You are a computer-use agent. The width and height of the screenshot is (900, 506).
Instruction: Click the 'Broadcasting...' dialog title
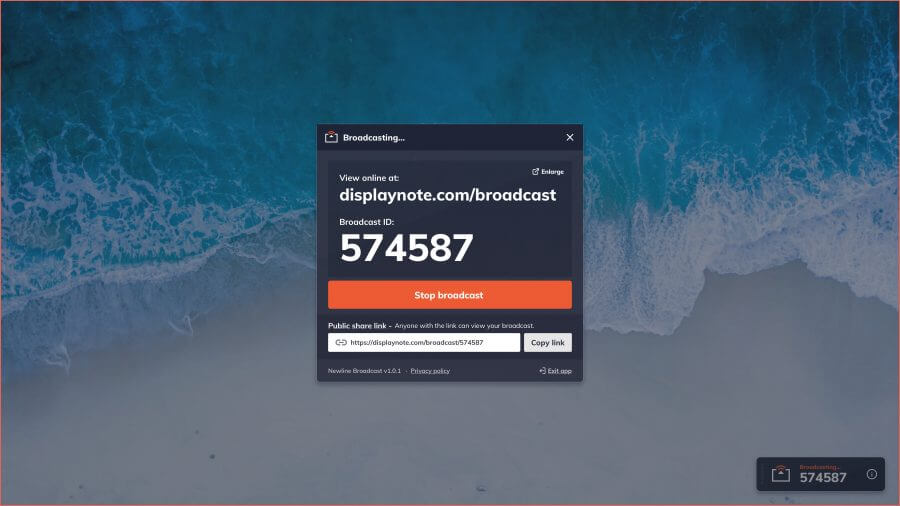tap(374, 138)
